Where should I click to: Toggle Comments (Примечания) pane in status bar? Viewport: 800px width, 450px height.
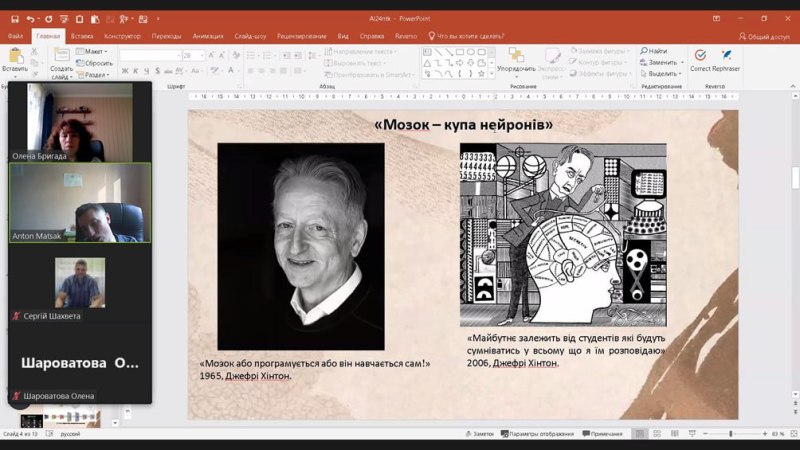(601, 434)
